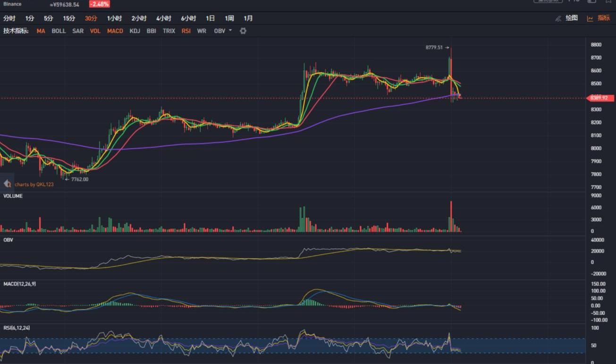Switch to 分时 time-sharing view
The image size is (616, 364).
pos(9,18)
